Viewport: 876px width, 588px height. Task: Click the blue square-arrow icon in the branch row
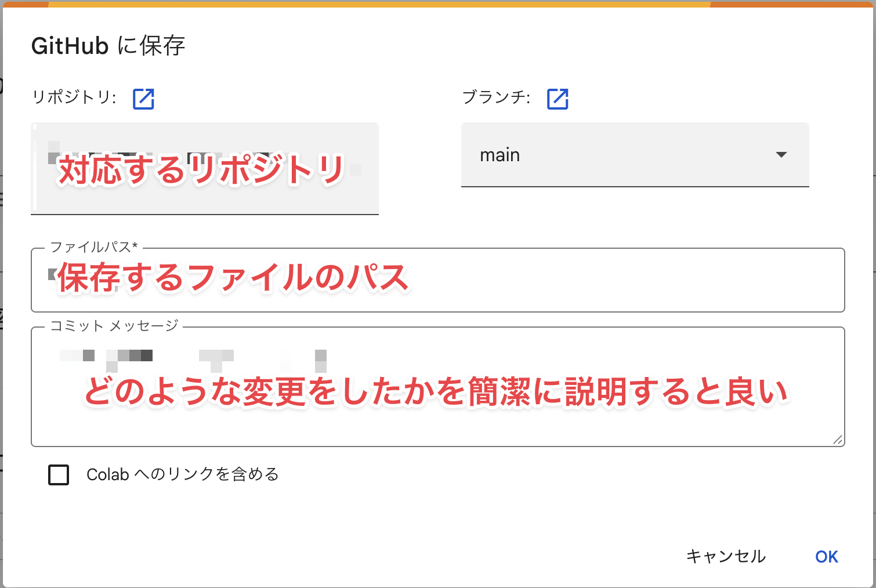coord(558,99)
